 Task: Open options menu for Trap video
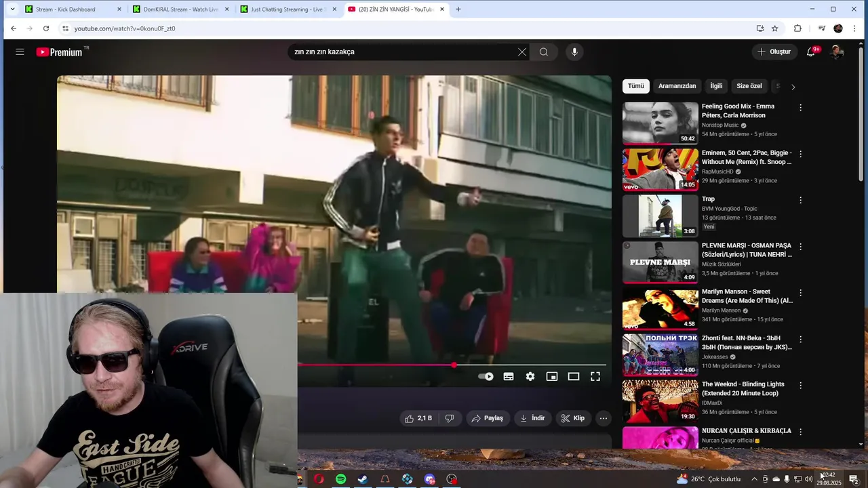click(800, 201)
